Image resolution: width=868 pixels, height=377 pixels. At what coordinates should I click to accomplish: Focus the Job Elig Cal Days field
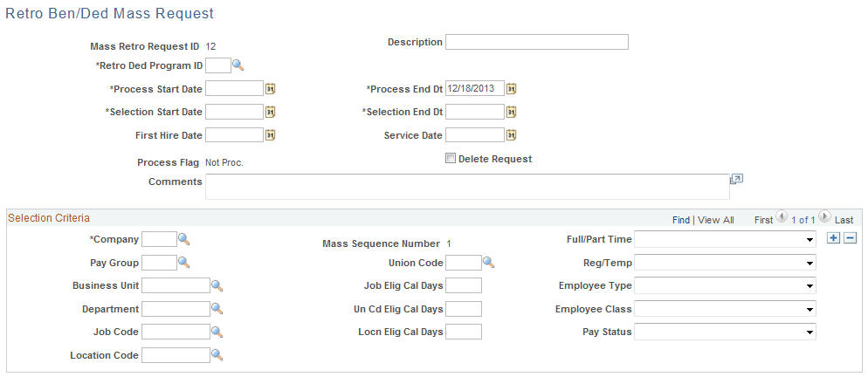pos(464,285)
